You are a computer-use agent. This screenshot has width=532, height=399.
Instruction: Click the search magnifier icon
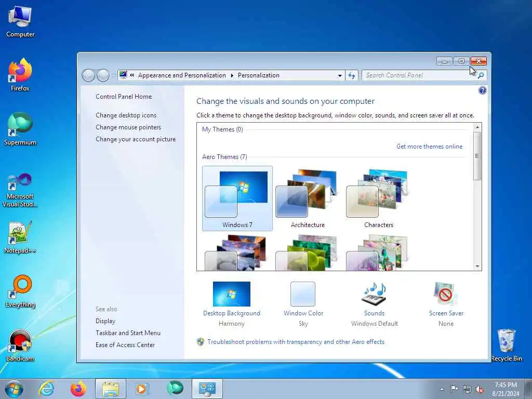481,75
